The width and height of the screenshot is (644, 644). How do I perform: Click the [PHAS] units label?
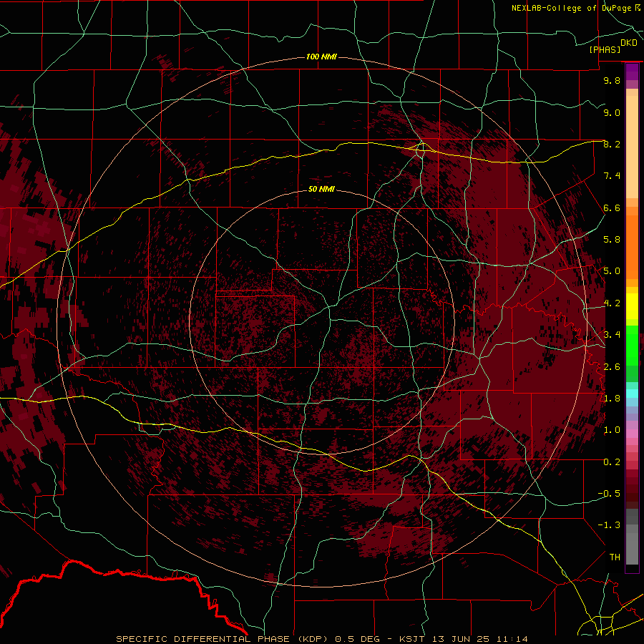[605, 50]
